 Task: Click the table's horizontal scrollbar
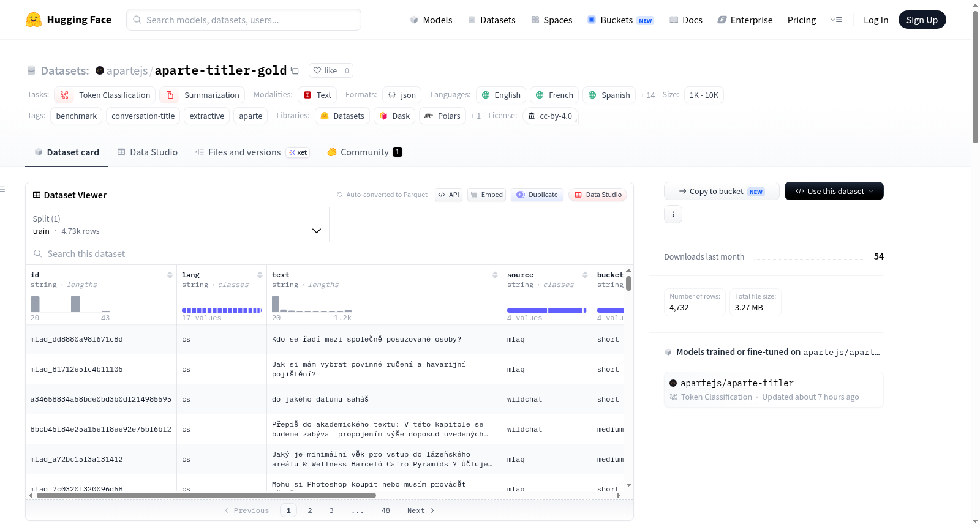[x=206, y=495]
